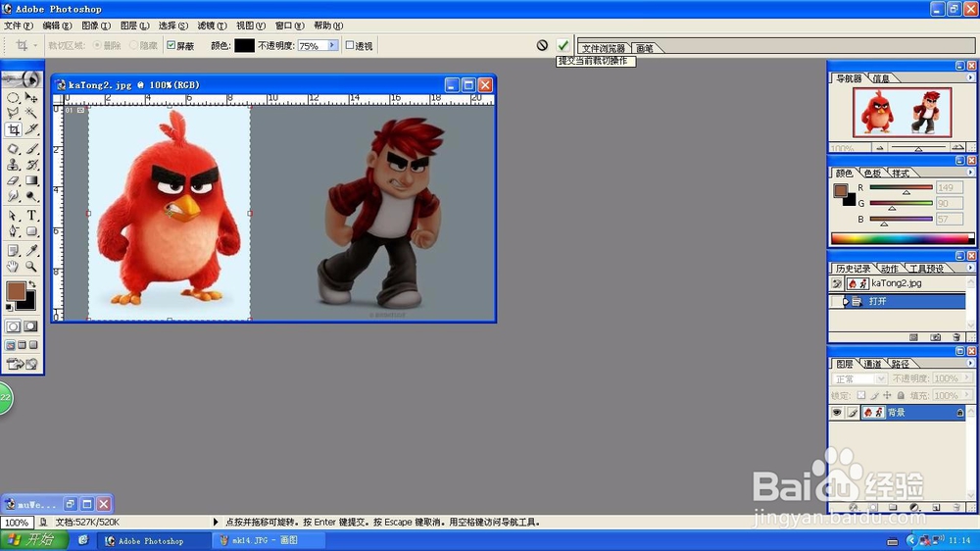Image resolution: width=980 pixels, height=551 pixels.
Task: Select the Dodge tool
Action: 31,196
